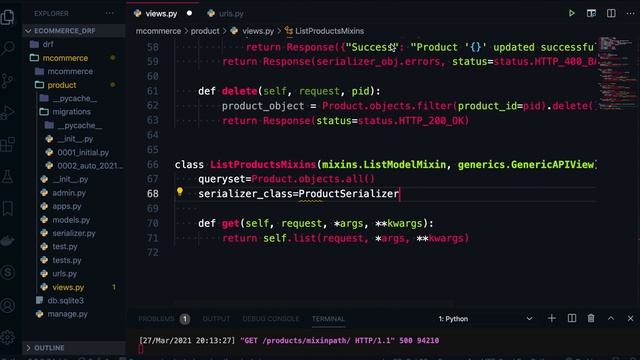The height and width of the screenshot is (360, 640).
Task: Open the Testing flask icon
Action: point(7,176)
